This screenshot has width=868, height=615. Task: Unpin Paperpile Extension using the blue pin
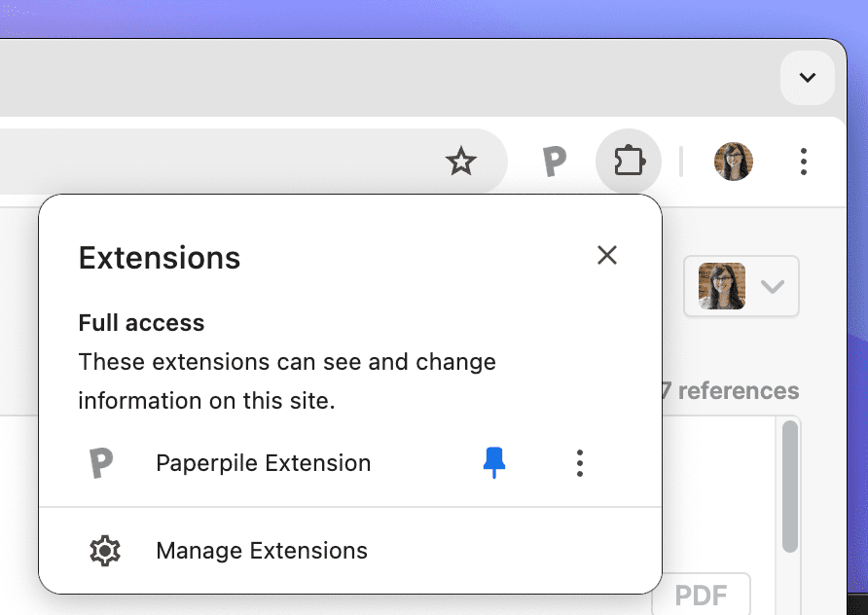coord(494,463)
